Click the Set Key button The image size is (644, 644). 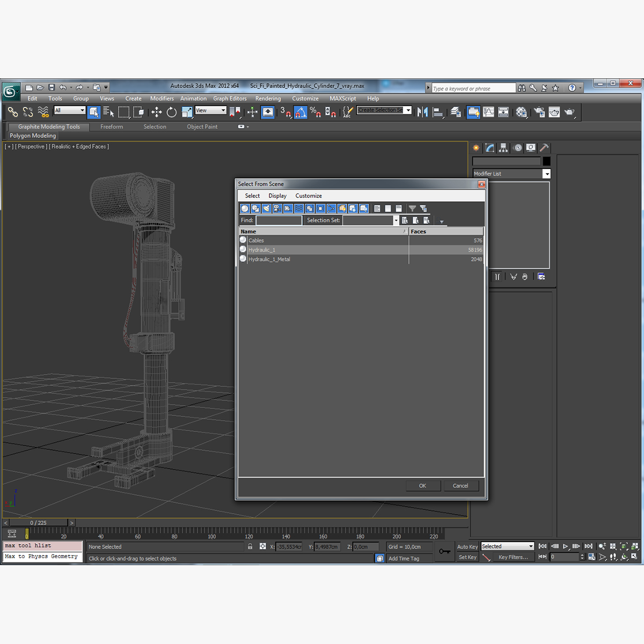pyautogui.click(x=467, y=557)
